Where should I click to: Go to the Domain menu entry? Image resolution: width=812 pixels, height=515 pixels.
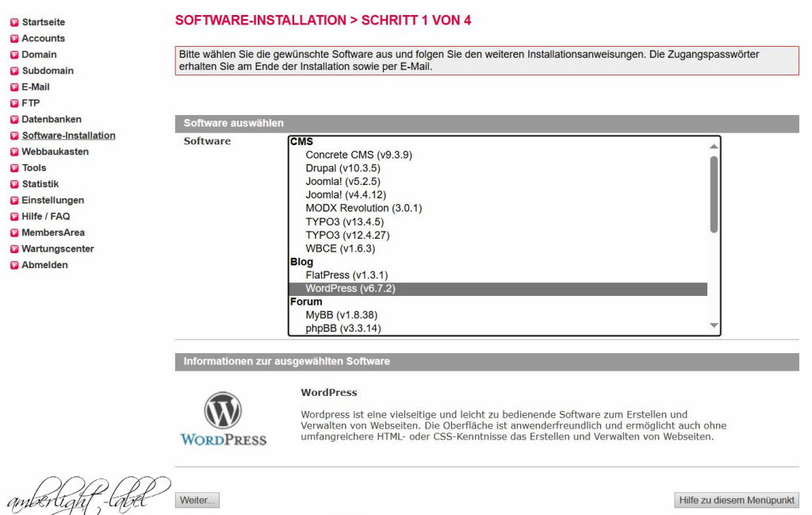point(39,55)
